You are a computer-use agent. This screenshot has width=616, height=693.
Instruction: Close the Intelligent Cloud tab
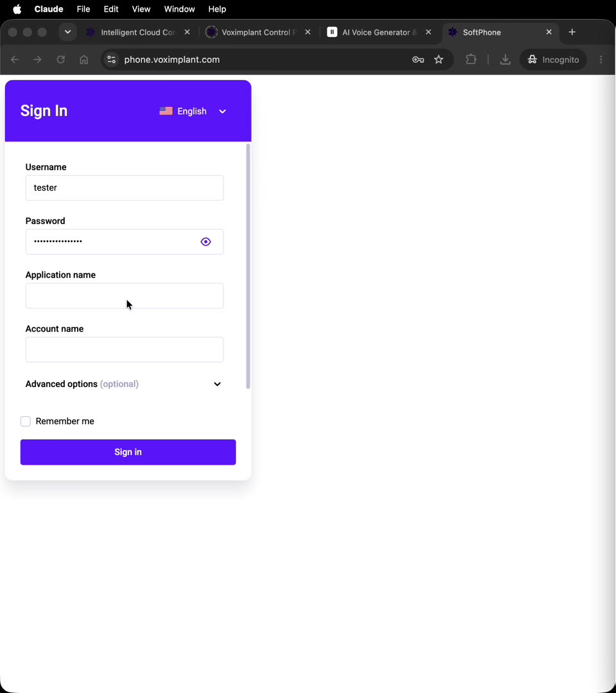(187, 32)
